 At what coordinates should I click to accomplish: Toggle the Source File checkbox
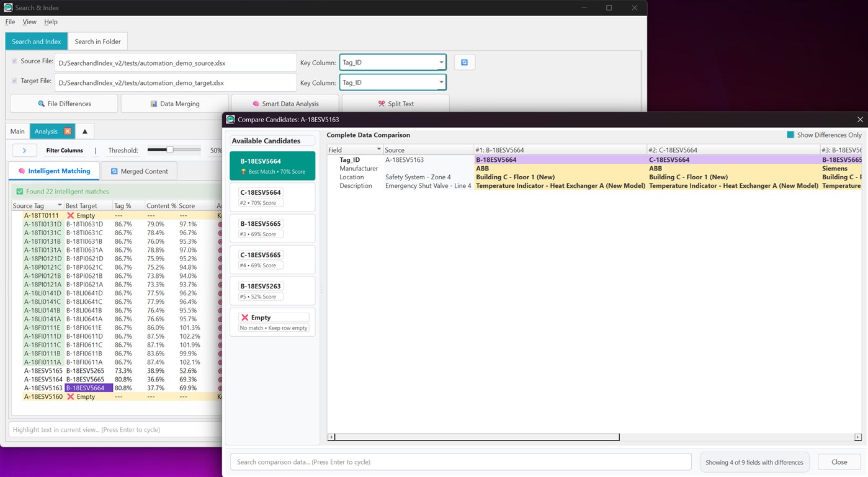pyautogui.click(x=14, y=60)
